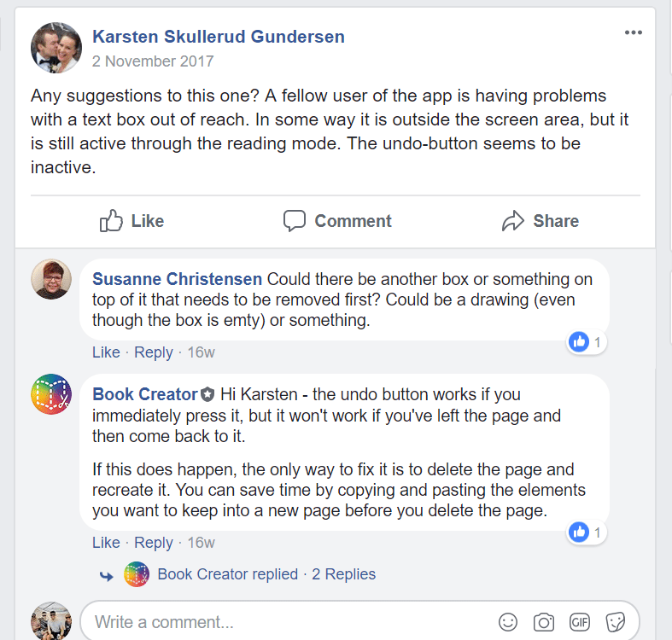Viewport: 672px width, 640px height.
Task: Open Karsten Skullerud Gundersen's profile name link
Action: tap(219, 36)
